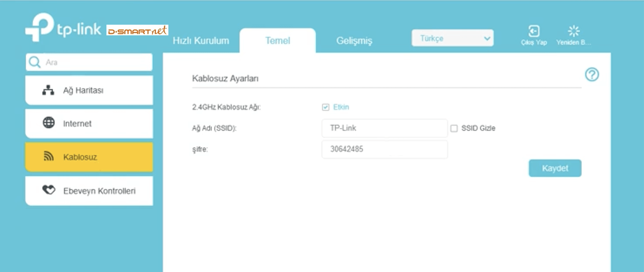The width and height of the screenshot is (644, 272).
Task: Click the search magnifier icon
Action: [35, 62]
